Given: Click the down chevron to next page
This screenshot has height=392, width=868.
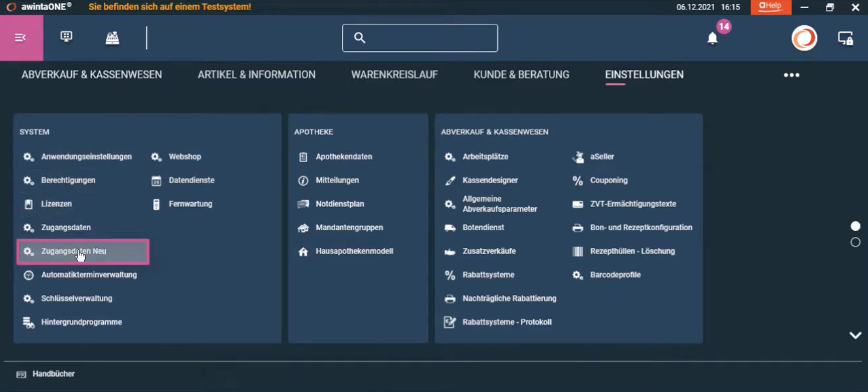Looking at the screenshot, I should [855, 335].
